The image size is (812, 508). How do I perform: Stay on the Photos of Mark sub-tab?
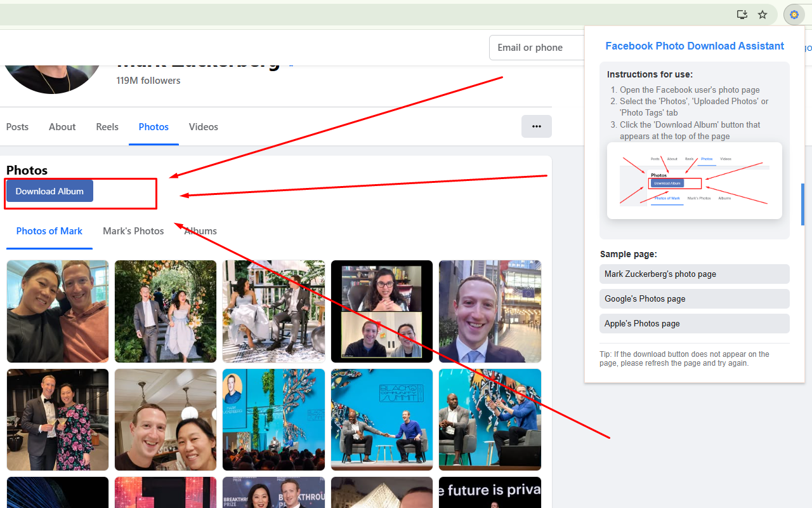point(49,231)
